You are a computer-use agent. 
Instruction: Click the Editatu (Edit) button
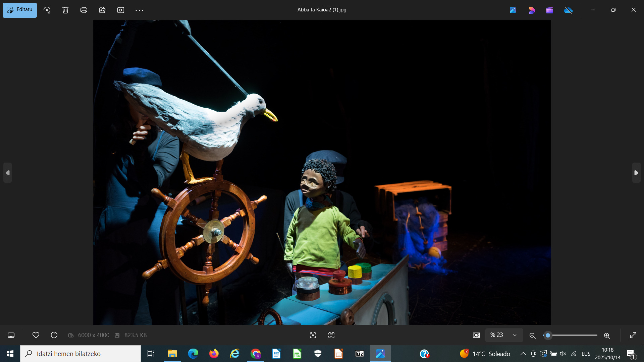tap(20, 10)
